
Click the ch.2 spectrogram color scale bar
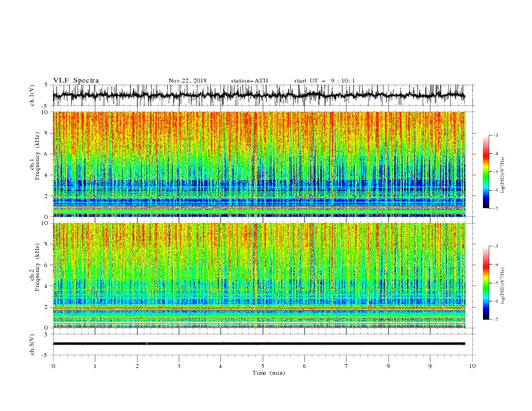486,283
